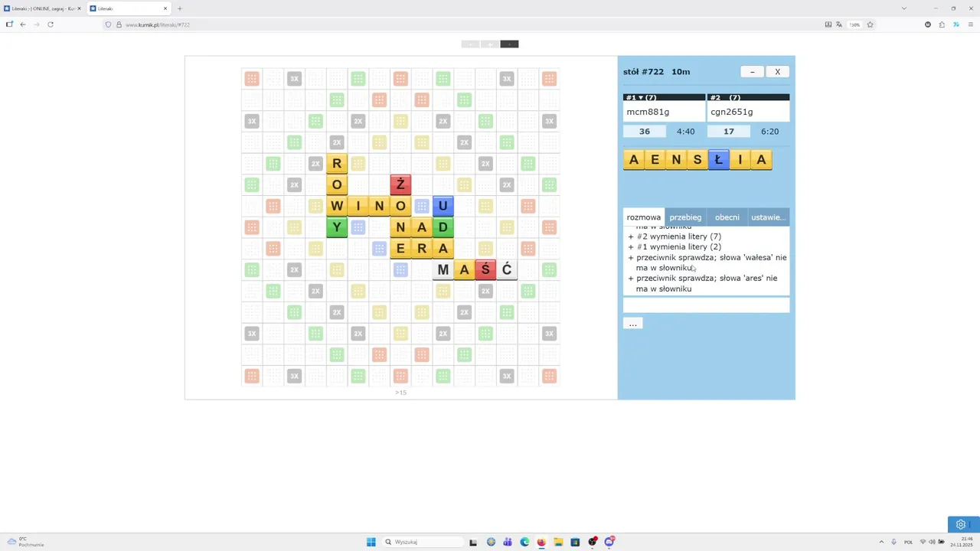Click the green Y tile on the board
This screenshot has height=551, width=980.
click(337, 227)
